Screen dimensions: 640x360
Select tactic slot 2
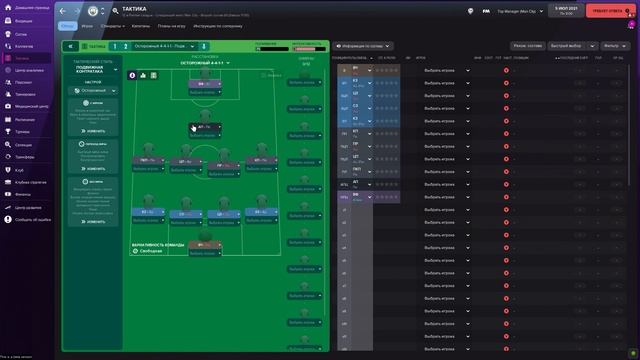(126, 46)
